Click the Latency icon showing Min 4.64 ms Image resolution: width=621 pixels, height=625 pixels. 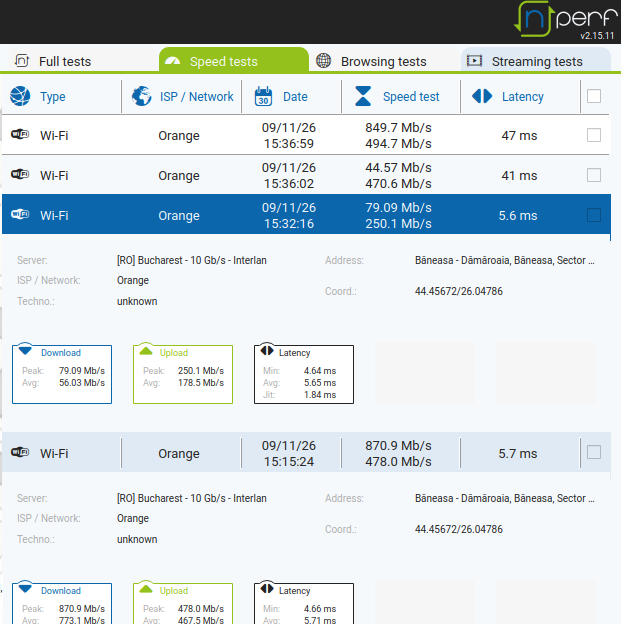(x=267, y=350)
